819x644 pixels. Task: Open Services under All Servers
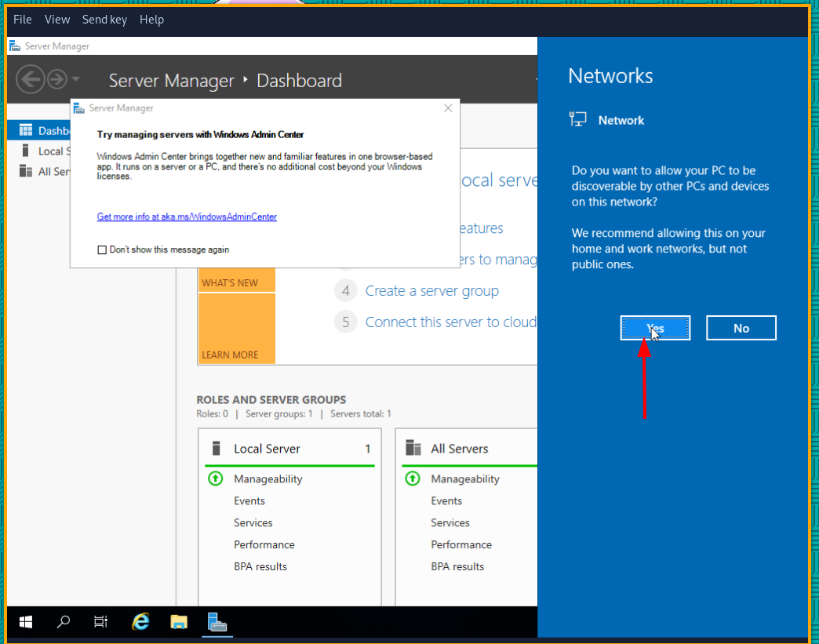[450, 523]
